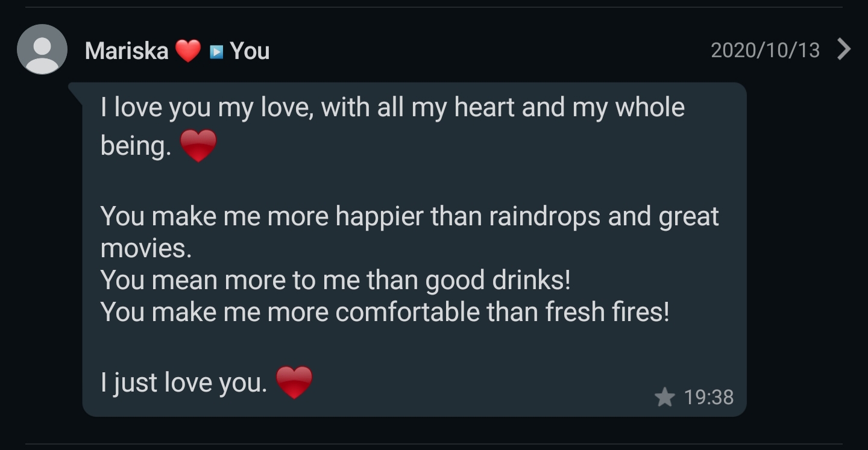Click the 19:38 message timestamp

pyautogui.click(x=709, y=397)
